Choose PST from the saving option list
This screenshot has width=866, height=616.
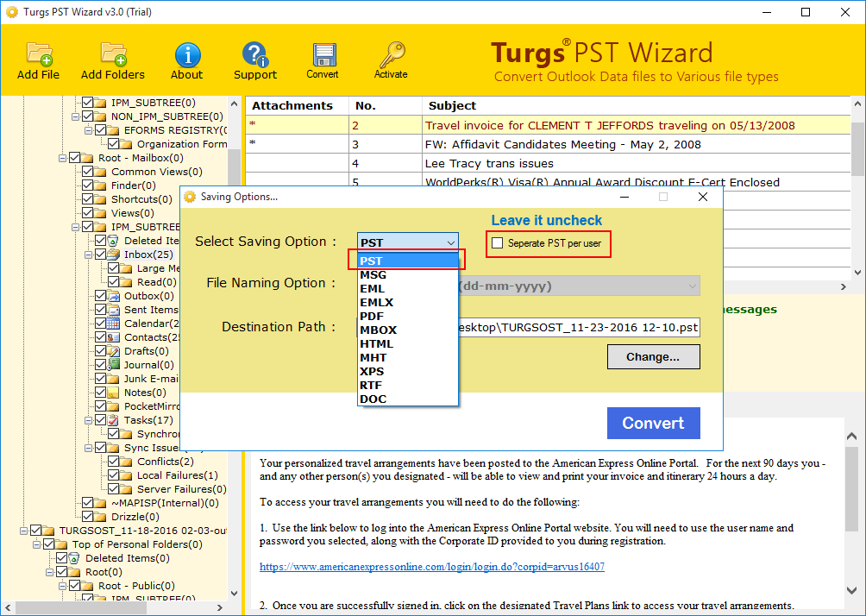tap(408, 261)
